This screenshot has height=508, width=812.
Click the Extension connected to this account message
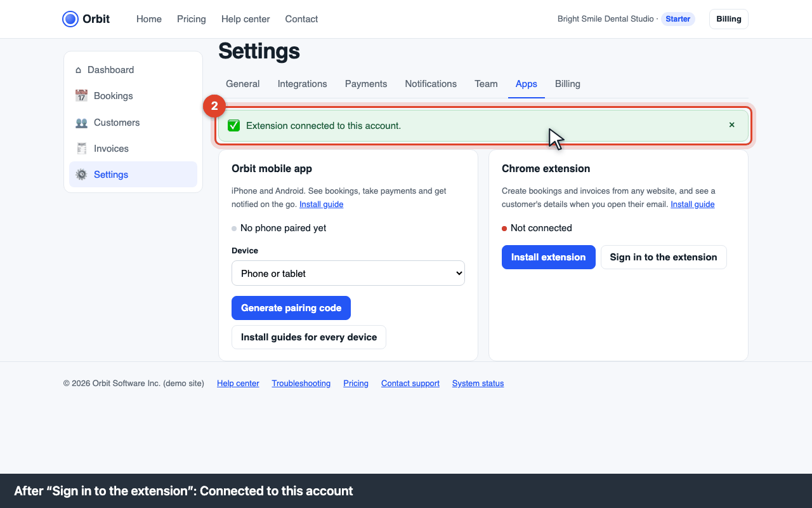tap(324, 126)
